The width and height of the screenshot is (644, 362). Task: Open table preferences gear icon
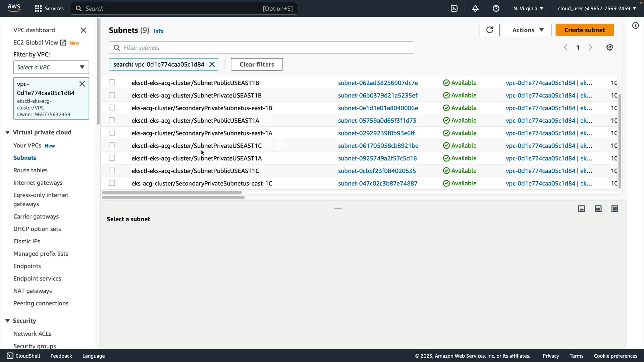pyautogui.click(x=609, y=48)
